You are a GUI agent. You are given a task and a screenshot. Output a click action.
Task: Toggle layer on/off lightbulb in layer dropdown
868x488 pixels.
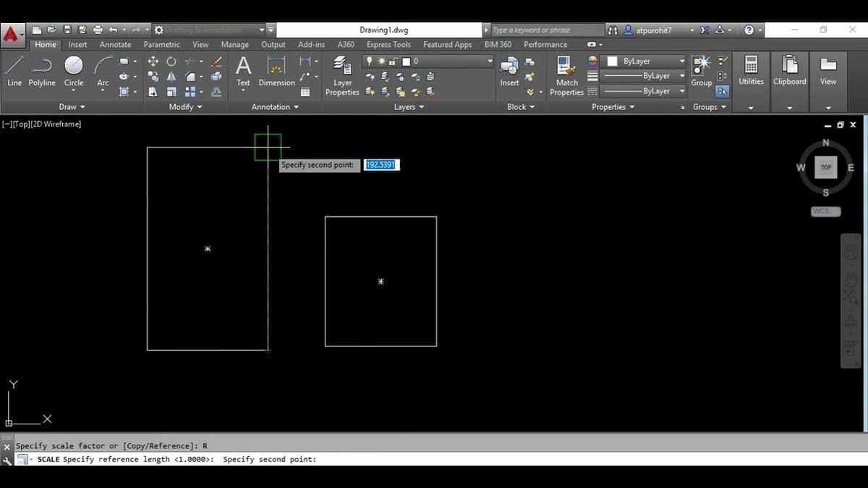369,61
